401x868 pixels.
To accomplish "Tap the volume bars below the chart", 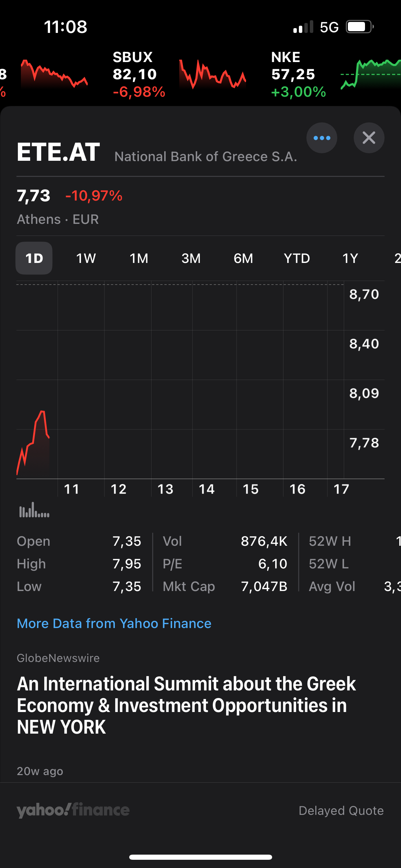I will 34,510.
